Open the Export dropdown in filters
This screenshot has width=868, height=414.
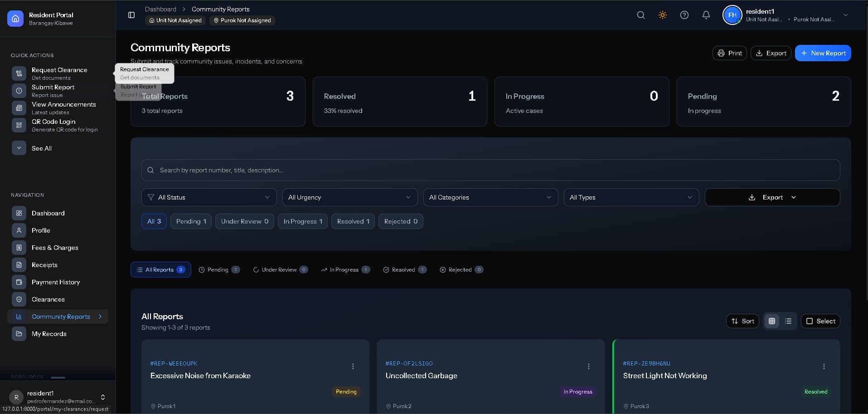(x=772, y=197)
